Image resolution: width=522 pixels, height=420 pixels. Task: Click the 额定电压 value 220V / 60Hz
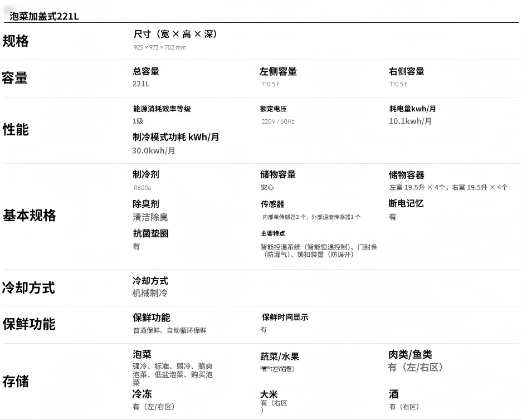(278, 121)
